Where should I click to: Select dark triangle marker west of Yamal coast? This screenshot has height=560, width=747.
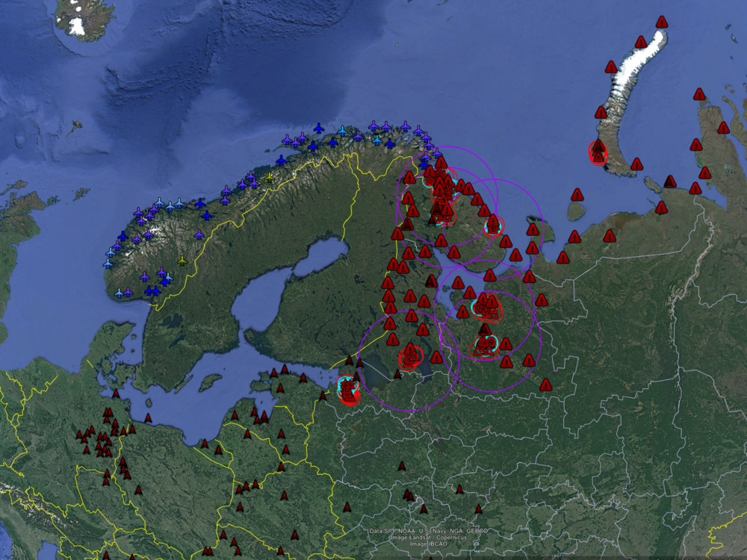pyautogui.click(x=670, y=181)
